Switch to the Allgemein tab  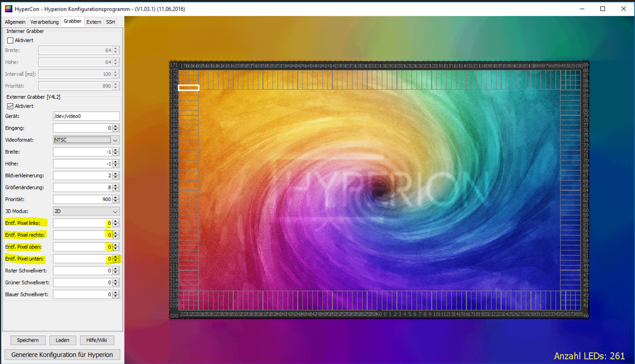click(15, 22)
